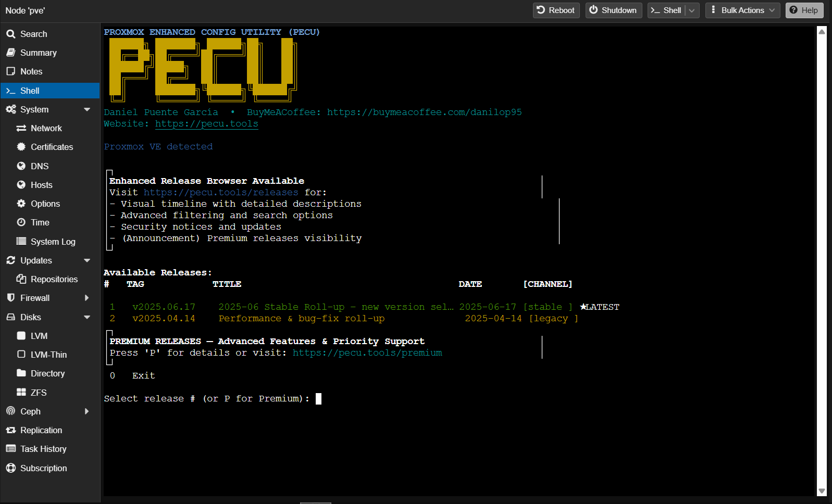Follow the https://pecu.tools website link

pyautogui.click(x=206, y=124)
